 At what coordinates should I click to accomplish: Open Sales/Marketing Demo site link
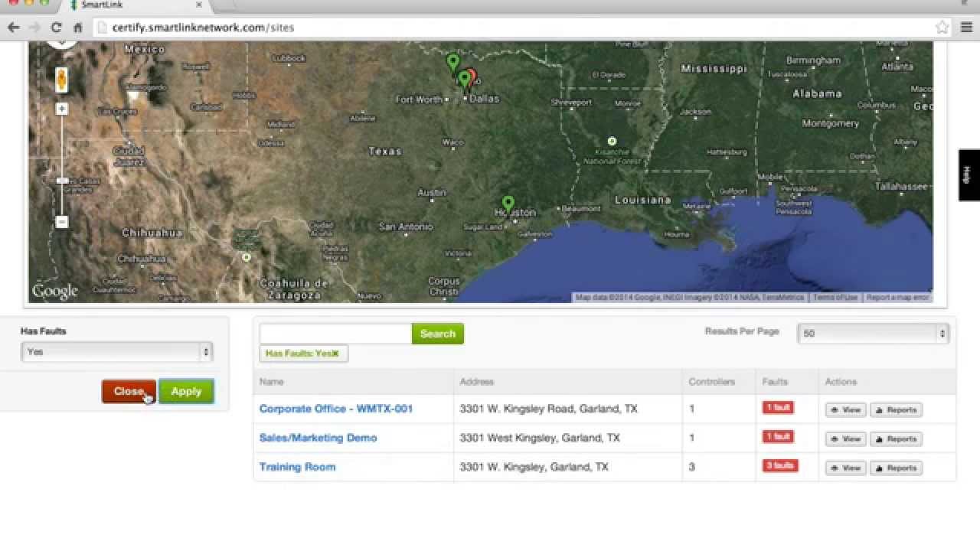[x=318, y=438]
